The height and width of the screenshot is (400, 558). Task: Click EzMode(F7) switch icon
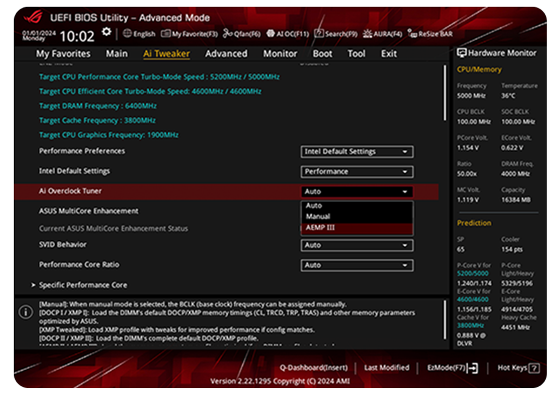(x=473, y=368)
